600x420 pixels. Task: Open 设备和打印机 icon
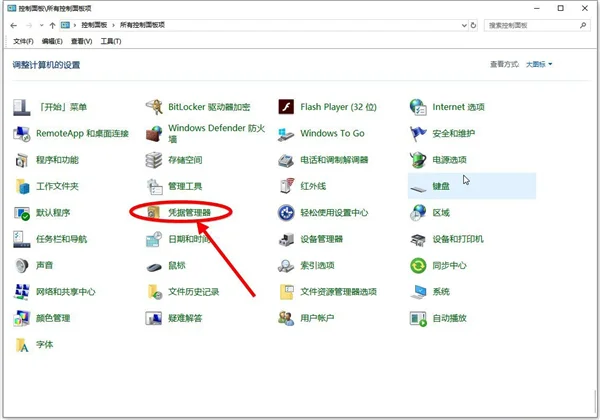pyautogui.click(x=418, y=239)
